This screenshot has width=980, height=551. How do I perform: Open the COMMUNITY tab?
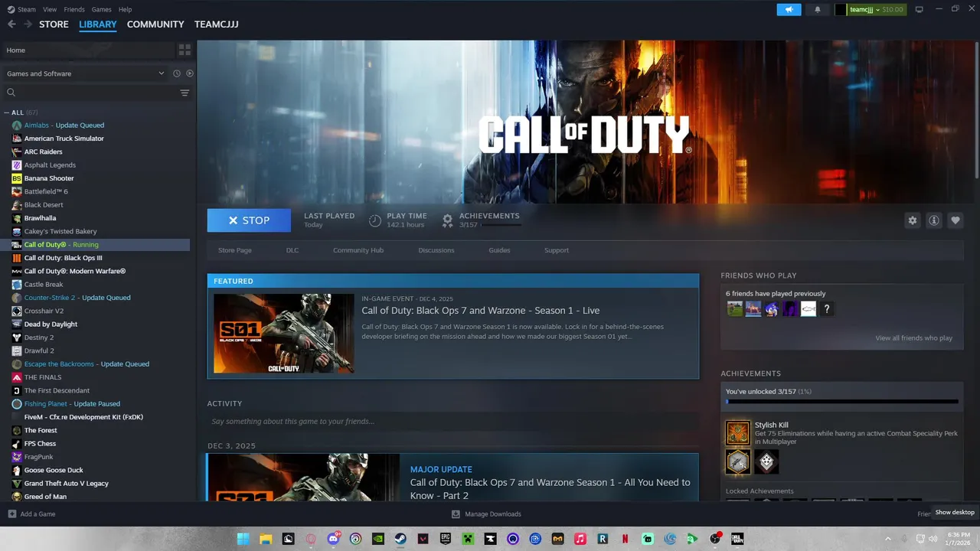pyautogui.click(x=155, y=24)
